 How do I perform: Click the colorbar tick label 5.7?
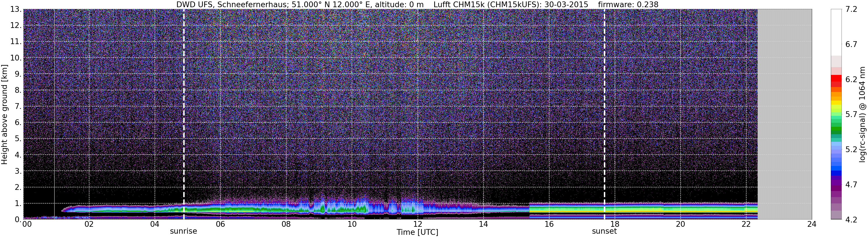tap(851, 115)
